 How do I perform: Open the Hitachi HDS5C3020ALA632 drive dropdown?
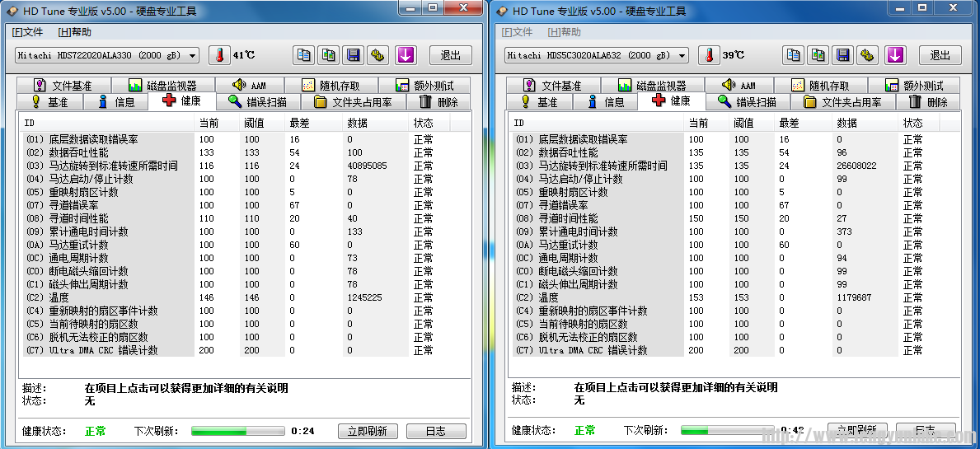pos(597,55)
